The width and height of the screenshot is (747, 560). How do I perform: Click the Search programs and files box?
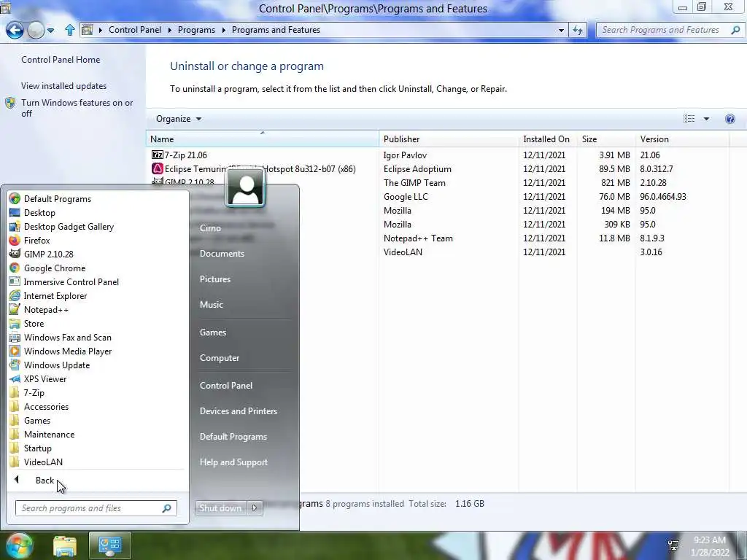[x=96, y=508]
